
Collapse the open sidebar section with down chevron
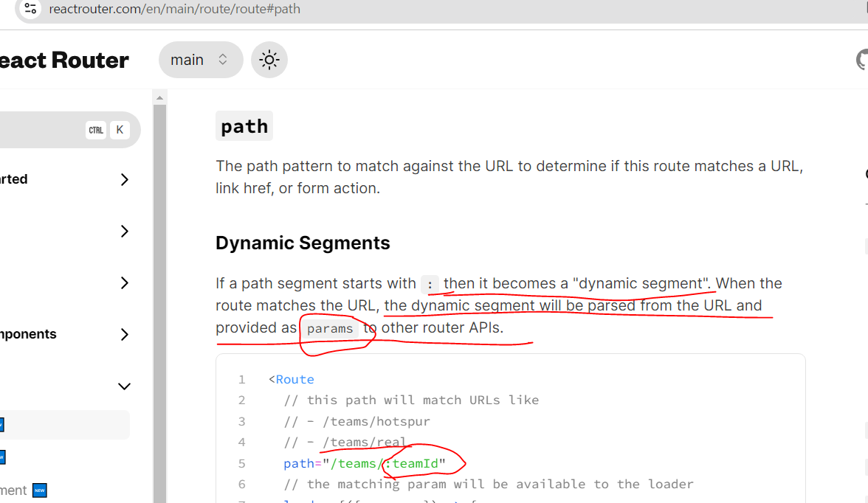124,386
